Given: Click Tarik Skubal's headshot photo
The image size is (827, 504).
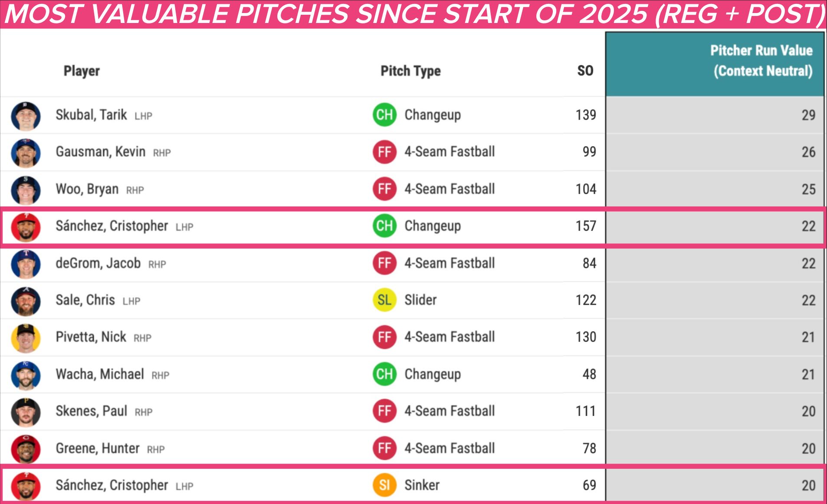Looking at the screenshot, I should tap(26, 116).
